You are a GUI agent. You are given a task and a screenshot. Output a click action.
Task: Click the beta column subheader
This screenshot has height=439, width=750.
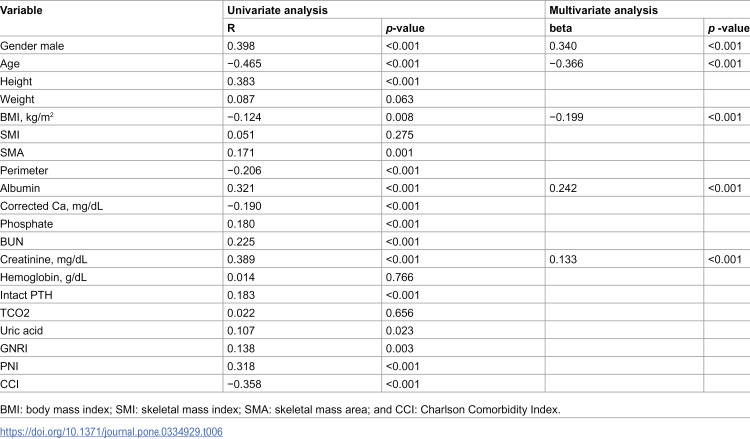561,28
